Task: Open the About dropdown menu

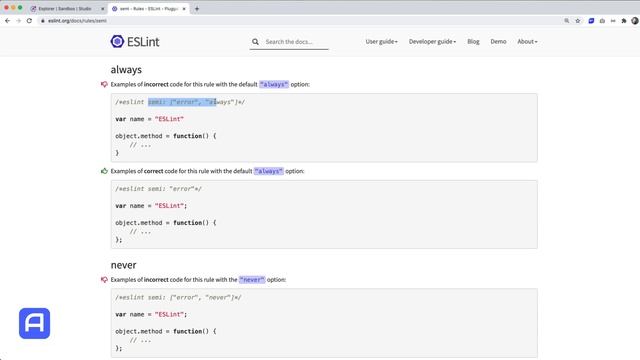Action: point(527,42)
